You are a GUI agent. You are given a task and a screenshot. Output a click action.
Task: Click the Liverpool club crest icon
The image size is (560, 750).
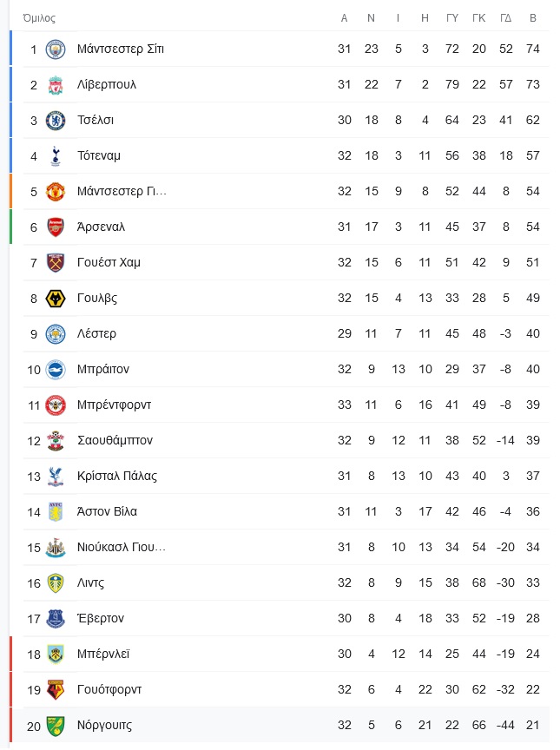click(56, 85)
